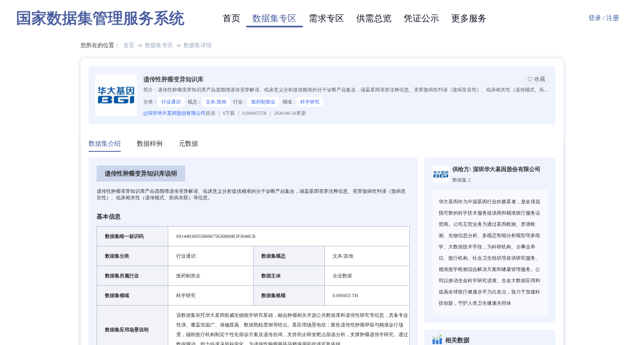
Task: Click the heart icon beside 收藏
Action: 530,79
